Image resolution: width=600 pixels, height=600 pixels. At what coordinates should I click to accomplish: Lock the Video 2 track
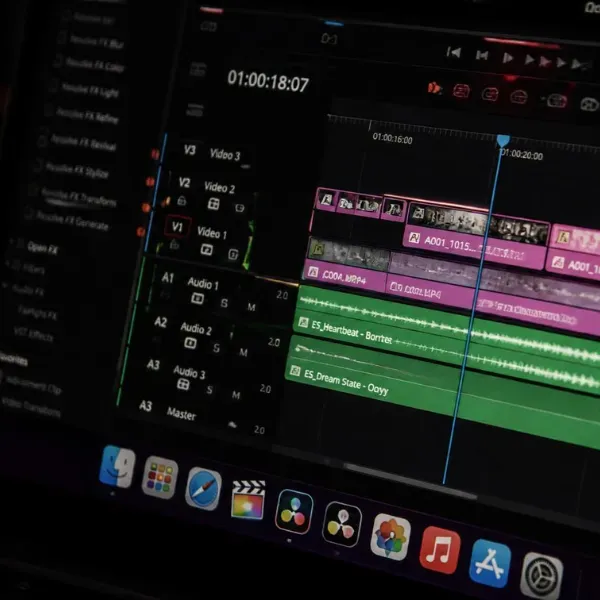182,201
